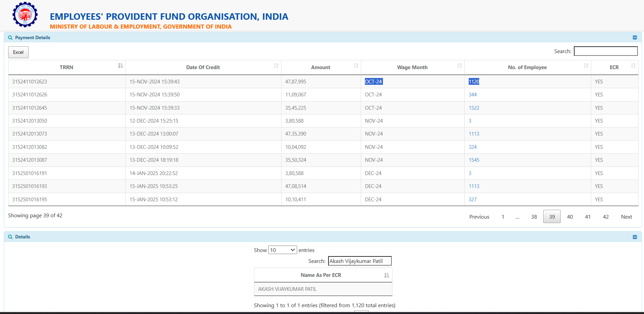Sort by Wage Month column icon
The width and height of the screenshot is (644, 314).
(459, 66)
